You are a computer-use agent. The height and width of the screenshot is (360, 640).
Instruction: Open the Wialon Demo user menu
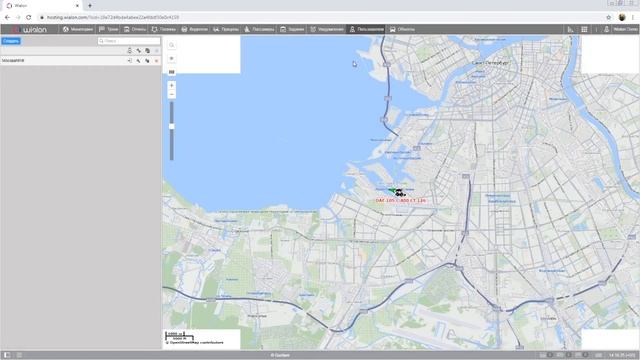[x=625, y=29]
